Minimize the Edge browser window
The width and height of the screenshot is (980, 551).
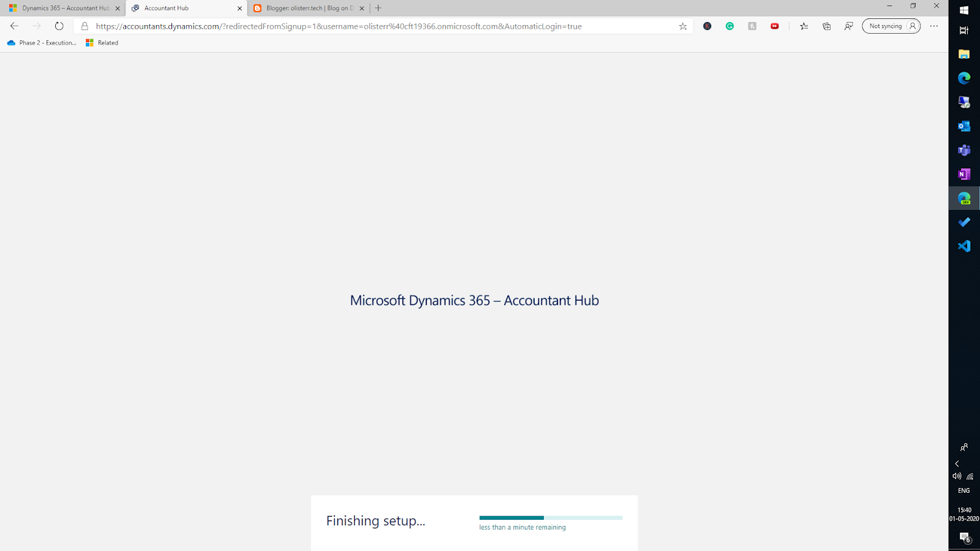(x=889, y=6)
